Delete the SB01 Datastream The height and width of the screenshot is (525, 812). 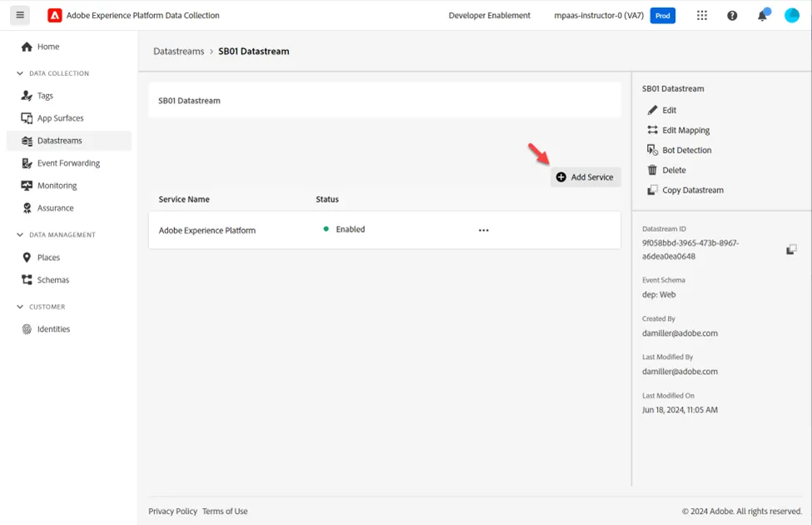coord(666,170)
